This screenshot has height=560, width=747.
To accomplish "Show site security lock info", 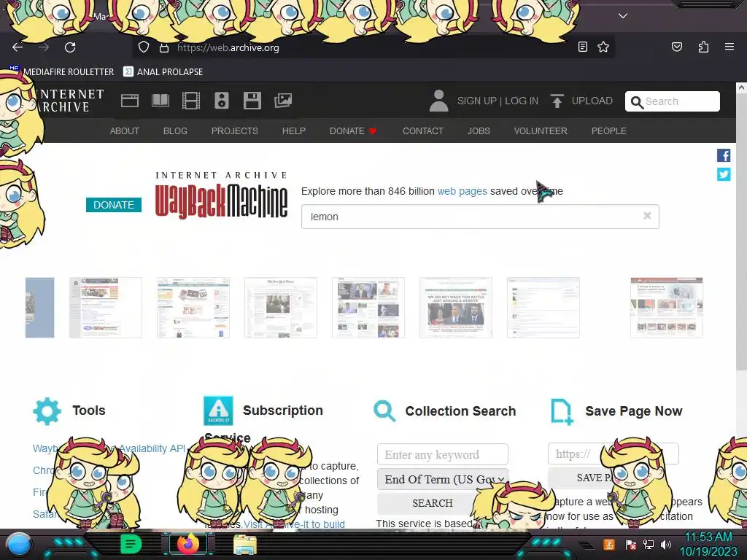I will (x=164, y=47).
